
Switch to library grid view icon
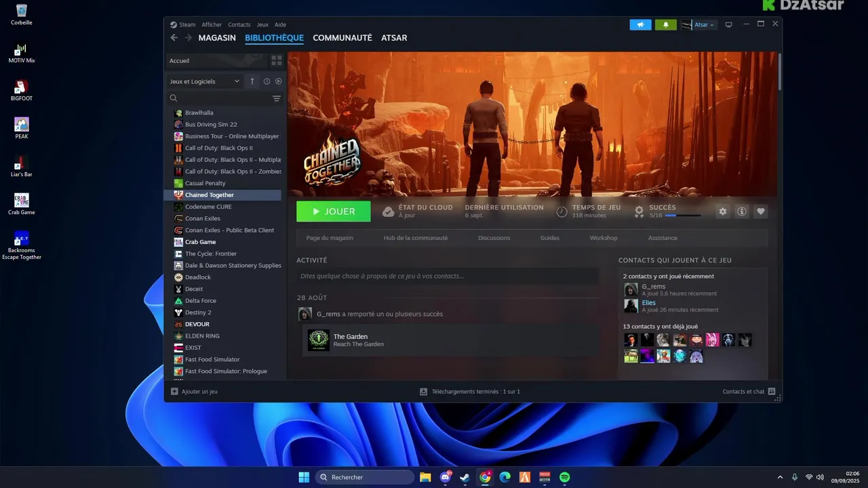(277, 60)
